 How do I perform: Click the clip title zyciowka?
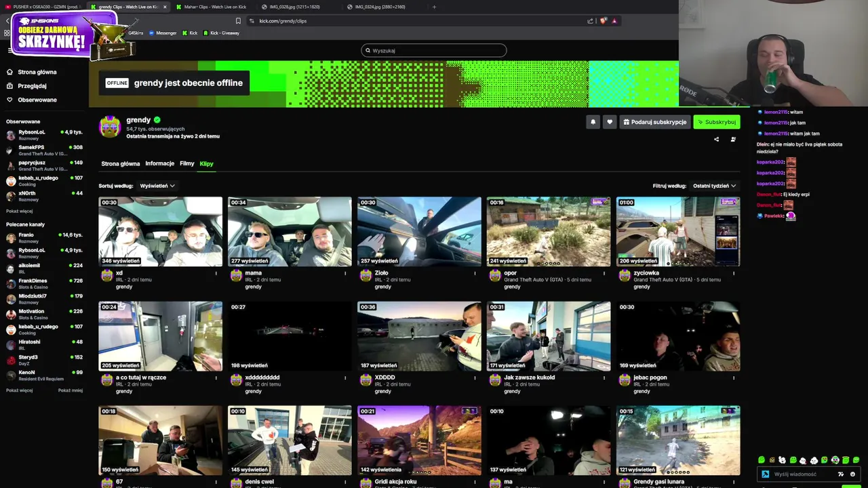pyautogui.click(x=646, y=273)
